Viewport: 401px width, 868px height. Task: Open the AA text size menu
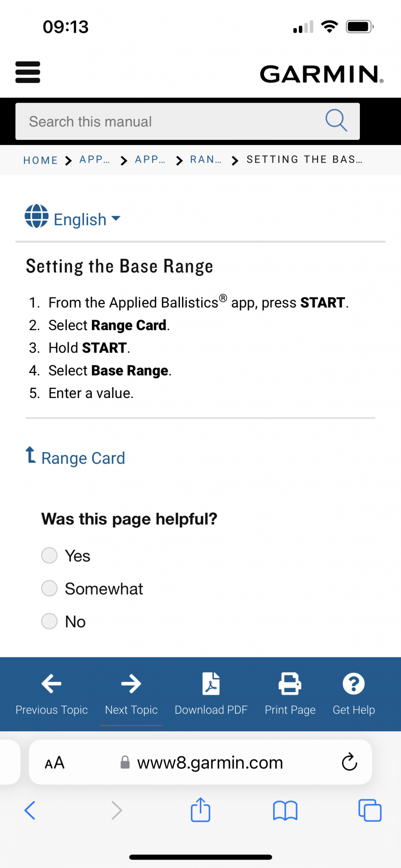click(55, 762)
